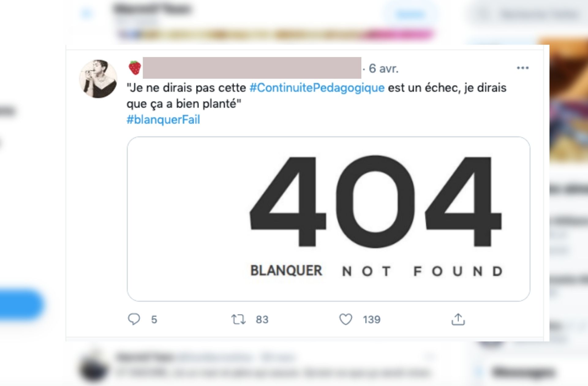Open the tweet author's profile picture
This screenshot has height=386, width=588.
click(x=98, y=79)
